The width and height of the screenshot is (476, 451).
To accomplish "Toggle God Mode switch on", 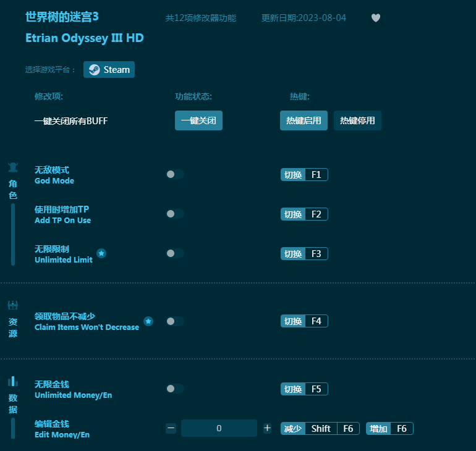I will click(x=175, y=174).
